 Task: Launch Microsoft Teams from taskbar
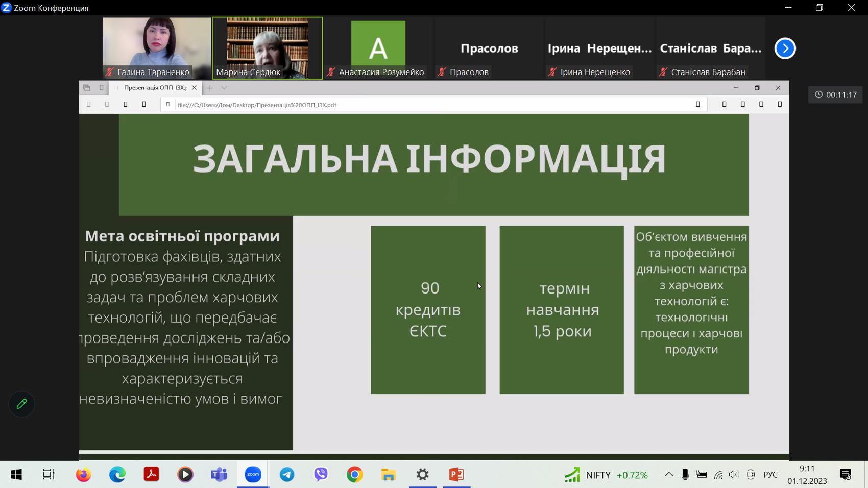[x=219, y=475]
